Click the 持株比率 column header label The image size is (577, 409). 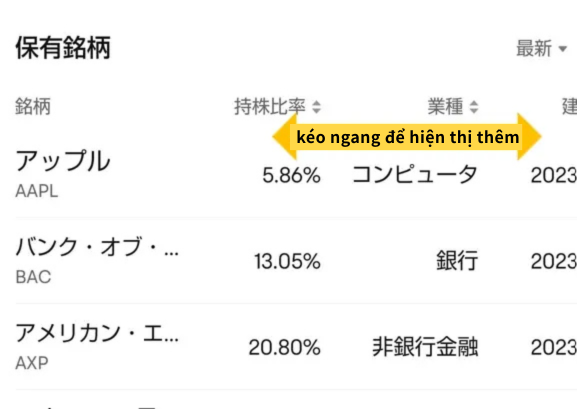pos(270,107)
